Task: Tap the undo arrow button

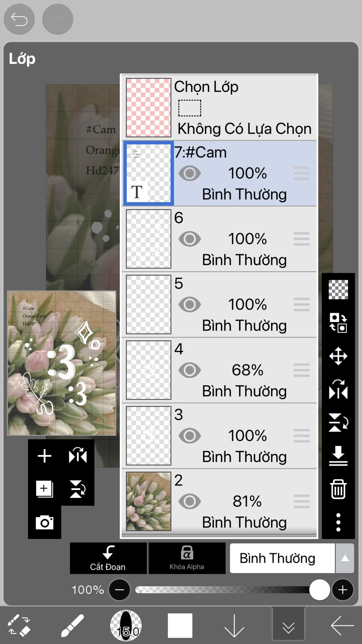Action: pyautogui.click(x=19, y=19)
